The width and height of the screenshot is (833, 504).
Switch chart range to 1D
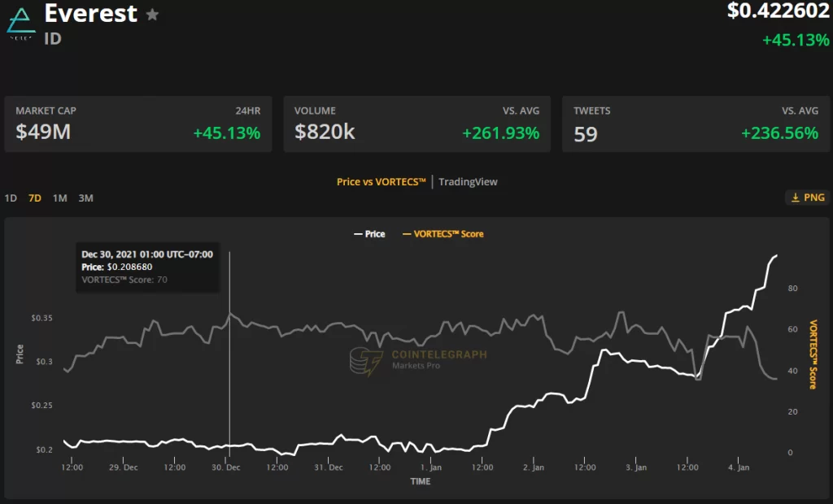pos(11,198)
